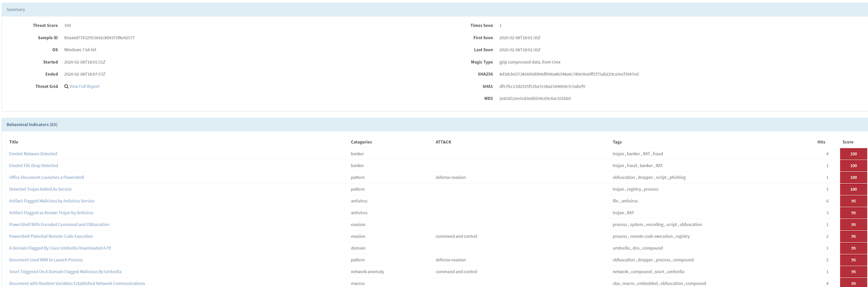Open Detected Trojan Added As Service
Image resolution: width=868 pixels, height=287 pixels.
(40, 189)
